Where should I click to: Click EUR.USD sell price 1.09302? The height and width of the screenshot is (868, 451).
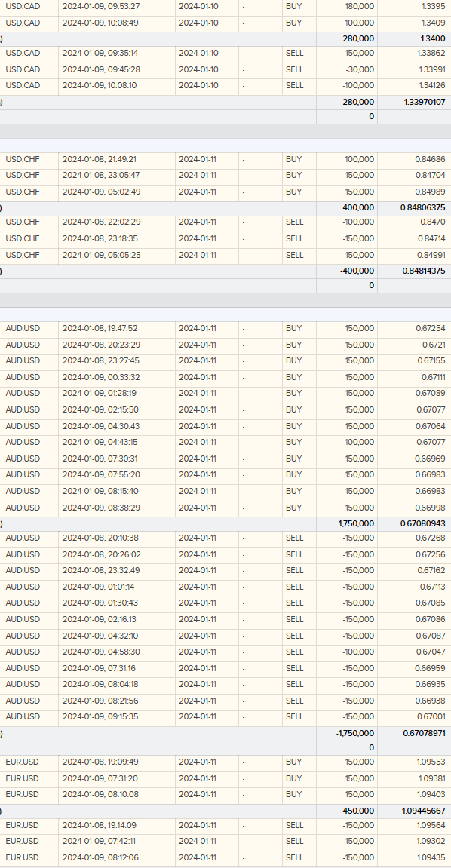point(431,841)
